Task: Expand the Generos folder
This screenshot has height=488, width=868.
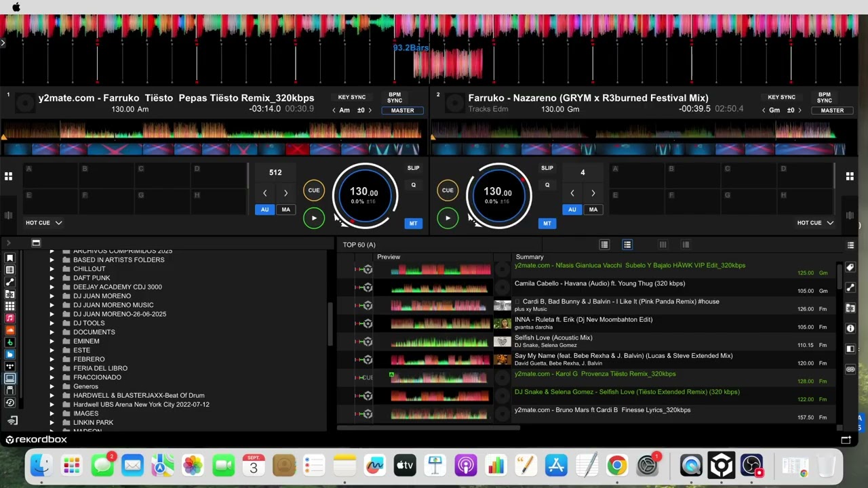Action: [52, 386]
